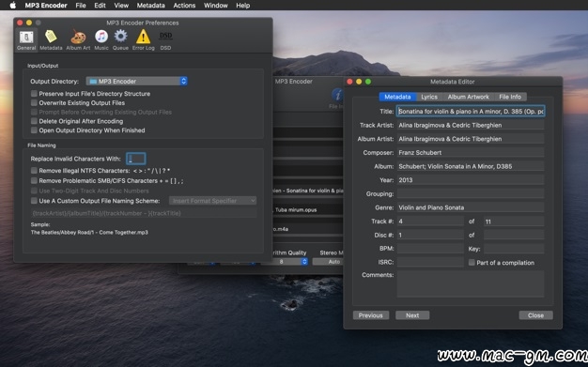Switch to Metadata tab in Metadata Editor
This screenshot has height=367, width=588.
tap(397, 97)
